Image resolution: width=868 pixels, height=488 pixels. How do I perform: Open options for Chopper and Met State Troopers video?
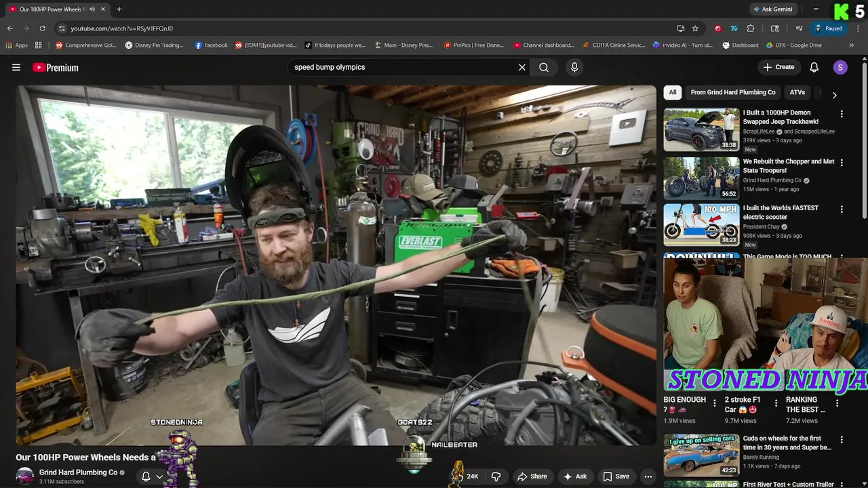click(x=842, y=163)
